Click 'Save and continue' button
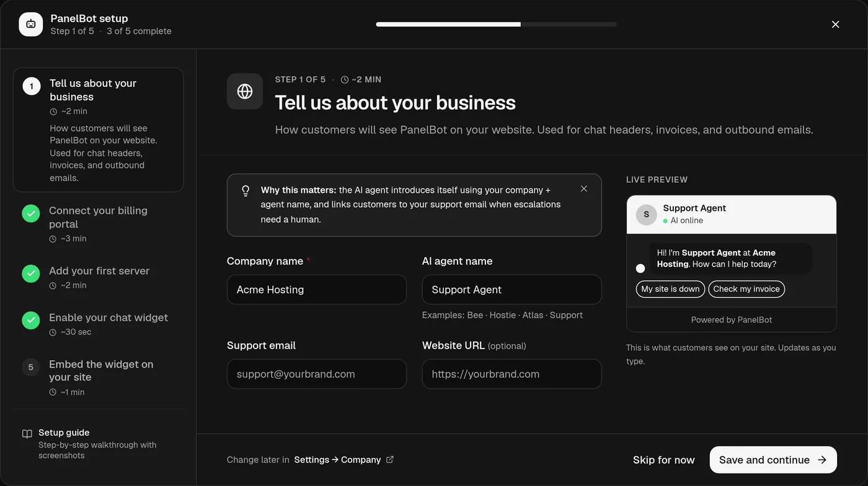 click(773, 460)
